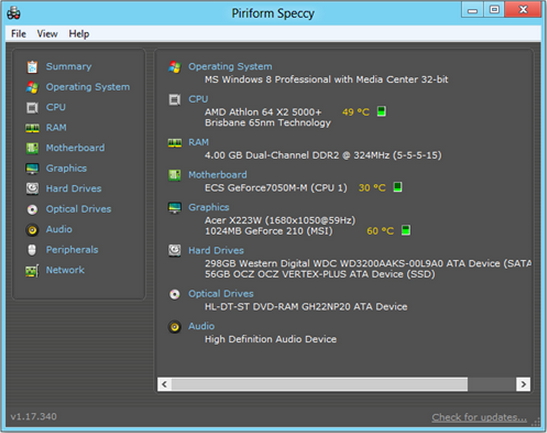
Task: Click the RAM icon in summary pane
Action: click(x=174, y=143)
